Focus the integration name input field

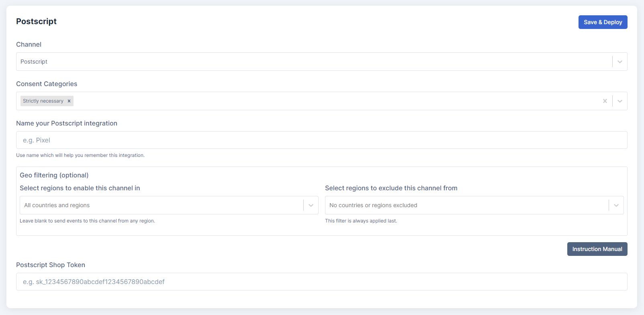321,140
